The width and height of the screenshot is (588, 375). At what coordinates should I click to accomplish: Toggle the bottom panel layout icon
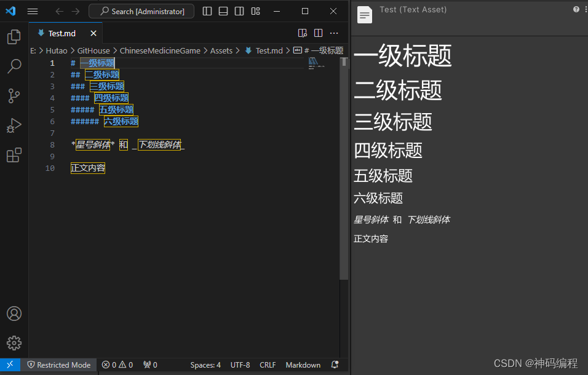(x=223, y=11)
